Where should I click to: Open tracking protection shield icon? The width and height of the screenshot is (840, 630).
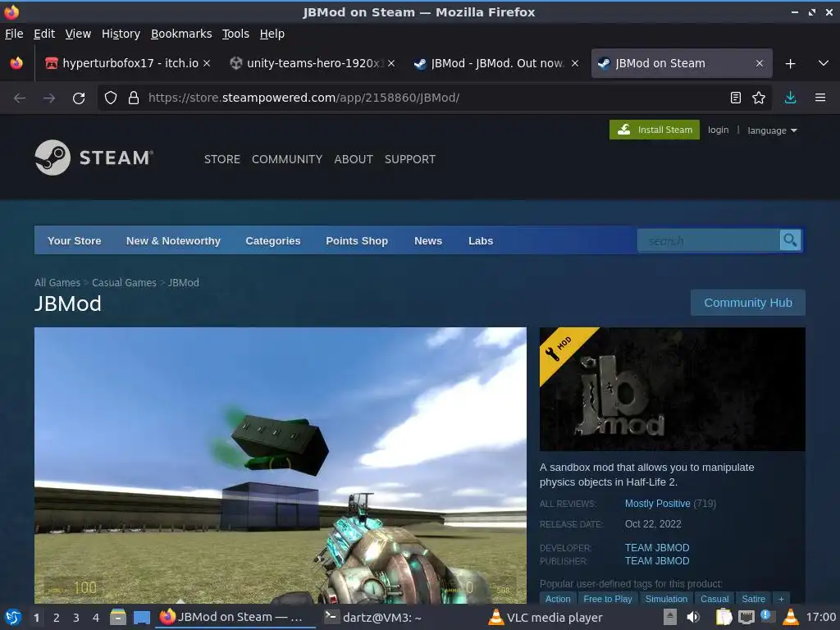[x=111, y=98]
